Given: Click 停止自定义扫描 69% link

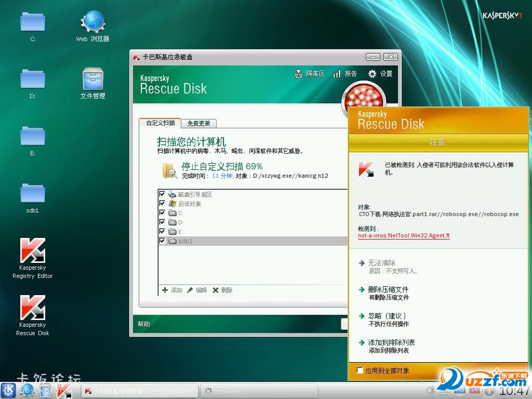Looking at the screenshot, I should (222, 166).
